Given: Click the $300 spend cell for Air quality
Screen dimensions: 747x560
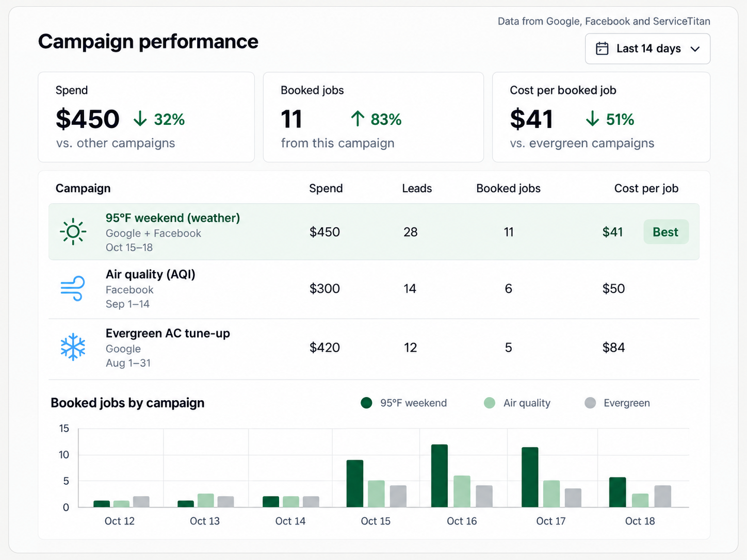Looking at the screenshot, I should [324, 288].
